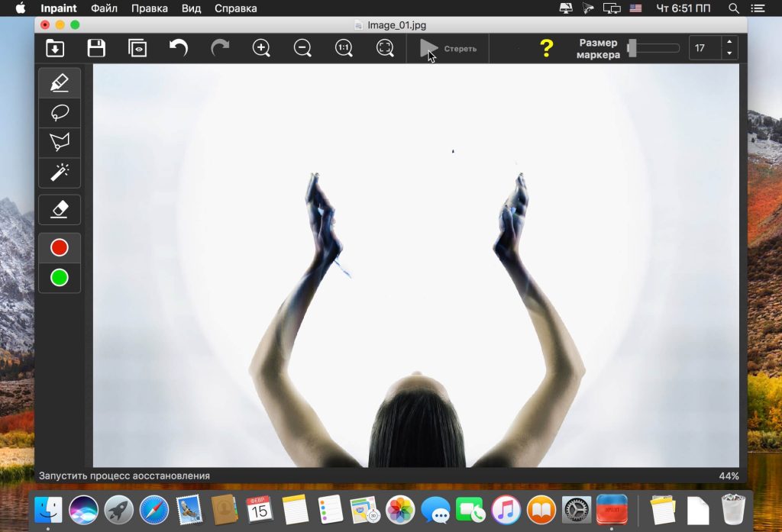Select the Eraser tool

coord(60,209)
